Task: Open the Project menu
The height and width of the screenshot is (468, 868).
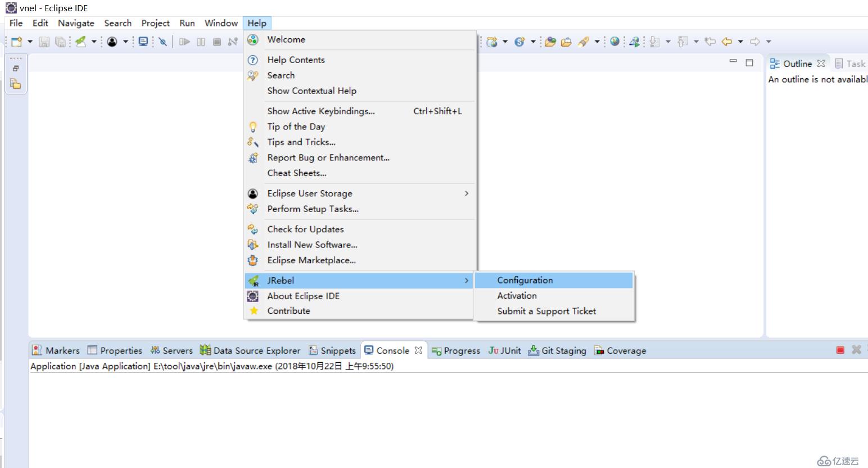Action: [x=155, y=23]
